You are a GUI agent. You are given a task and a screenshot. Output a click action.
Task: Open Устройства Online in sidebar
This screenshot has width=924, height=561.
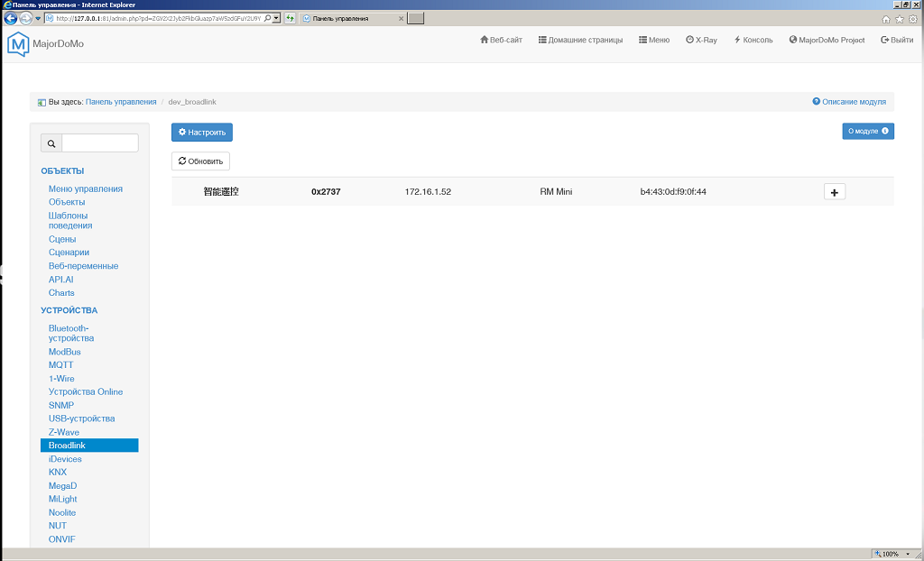click(86, 391)
